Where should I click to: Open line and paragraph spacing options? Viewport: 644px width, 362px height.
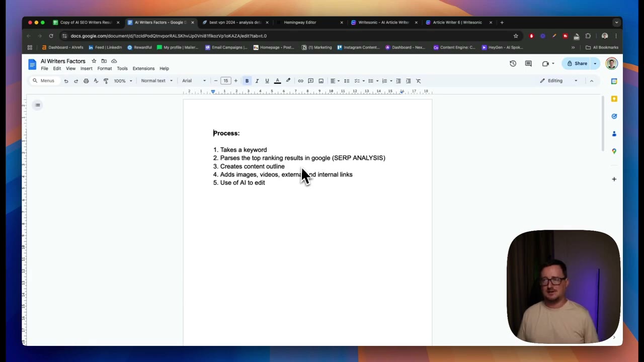tap(347, 81)
